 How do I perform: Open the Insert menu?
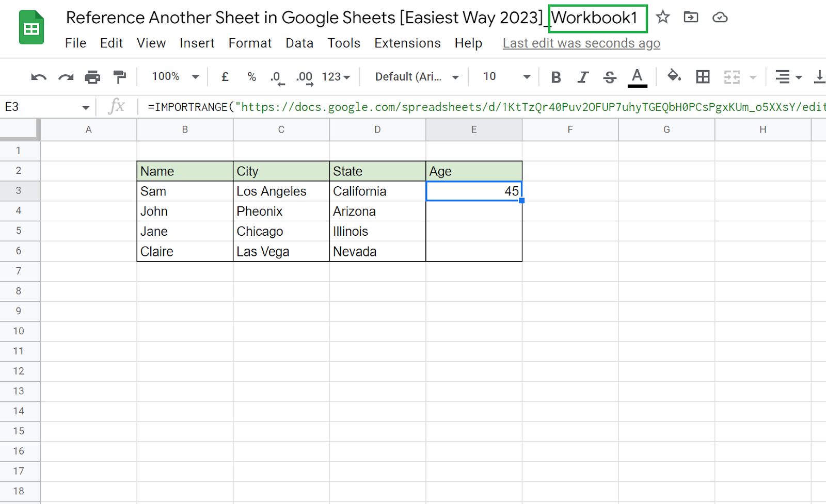197,43
